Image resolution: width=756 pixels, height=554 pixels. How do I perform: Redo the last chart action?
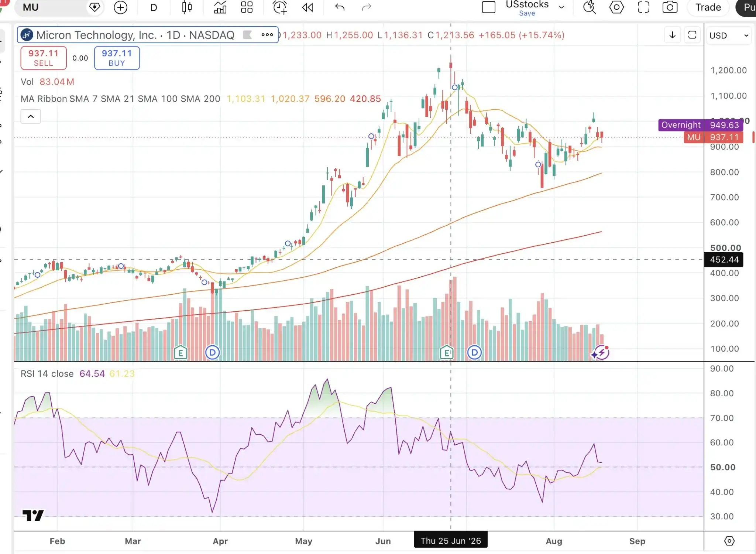tap(367, 7)
